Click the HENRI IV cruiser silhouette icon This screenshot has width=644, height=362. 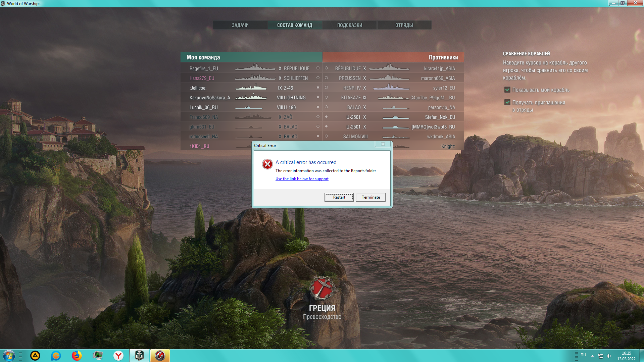tap(391, 87)
